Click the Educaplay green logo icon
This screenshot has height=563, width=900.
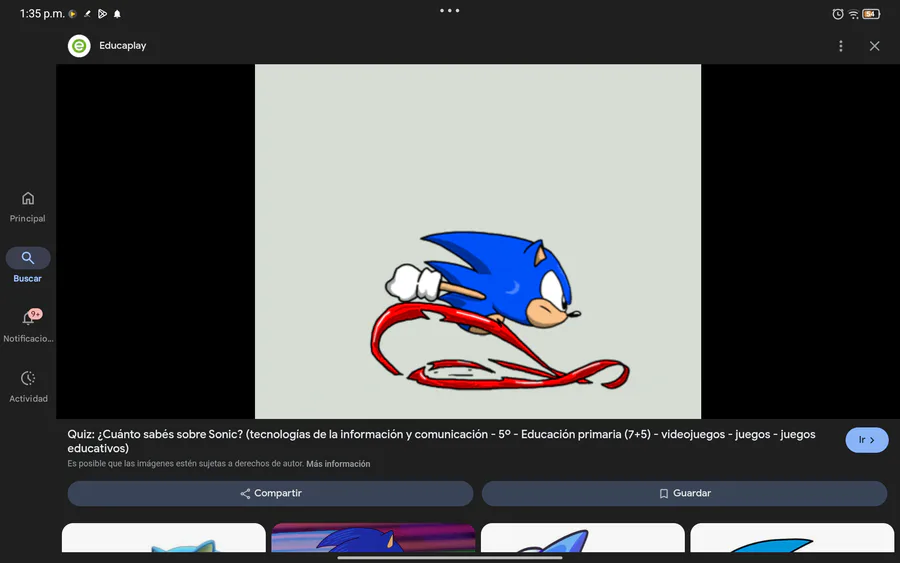(x=79, y=46)
